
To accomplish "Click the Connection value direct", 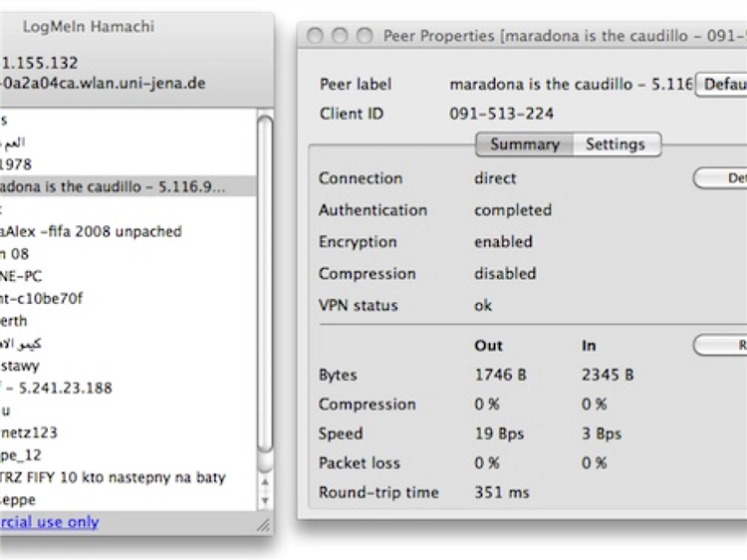I will (x=495, y=178).
